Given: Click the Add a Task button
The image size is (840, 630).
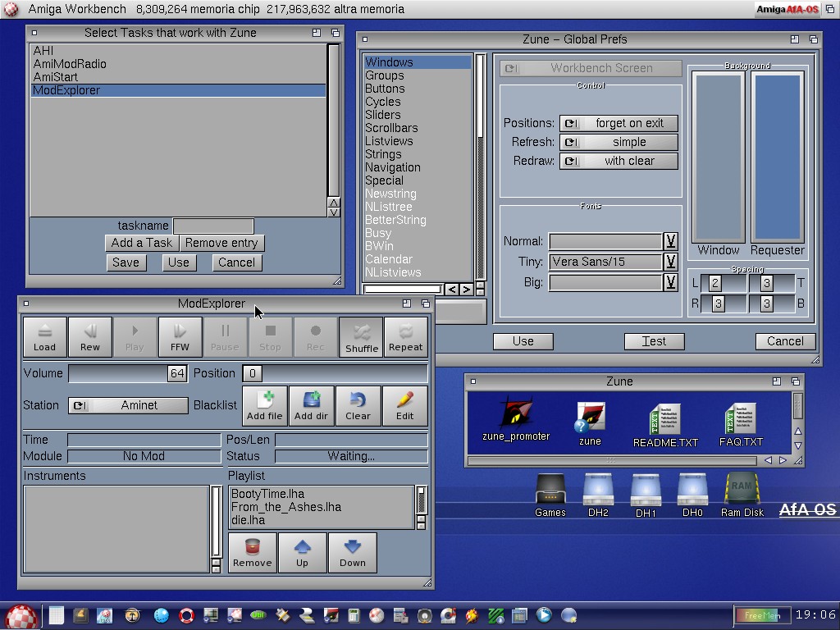Looking at the screenshot, I should 142,243.
